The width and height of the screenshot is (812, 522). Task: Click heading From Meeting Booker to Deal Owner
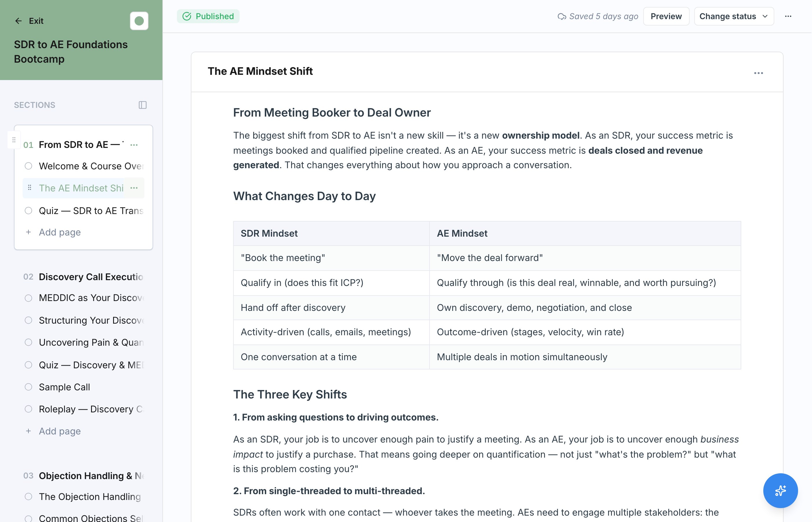click(x=332, y=113)
